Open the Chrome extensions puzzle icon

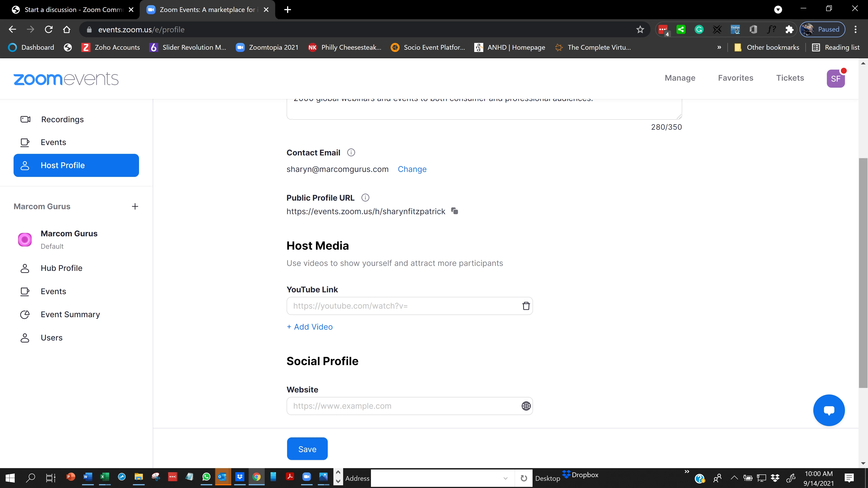789,30
